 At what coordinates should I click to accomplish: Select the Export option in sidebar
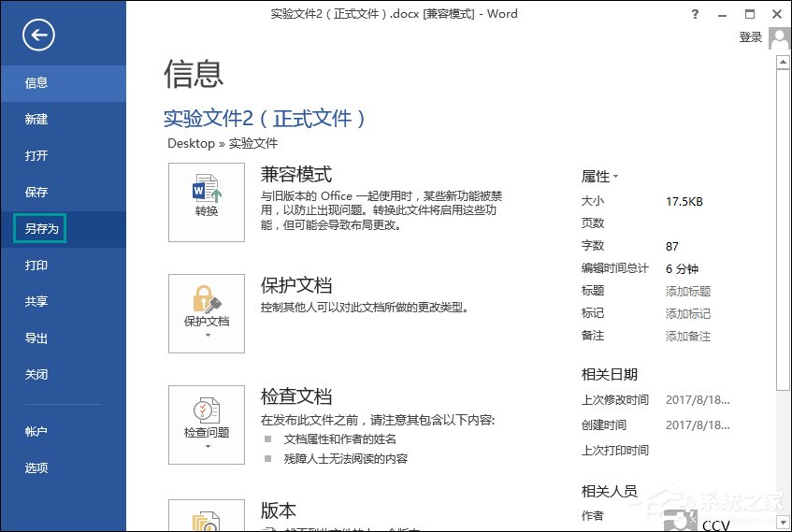[x=36, y=338]
